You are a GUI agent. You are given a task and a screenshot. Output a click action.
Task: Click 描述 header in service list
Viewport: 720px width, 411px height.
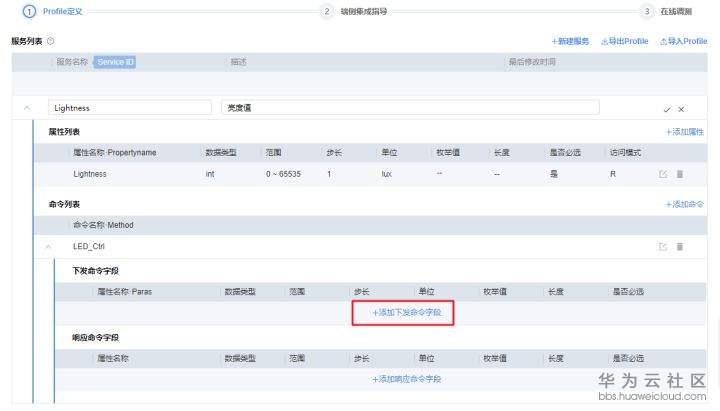[x=238, y=62]
